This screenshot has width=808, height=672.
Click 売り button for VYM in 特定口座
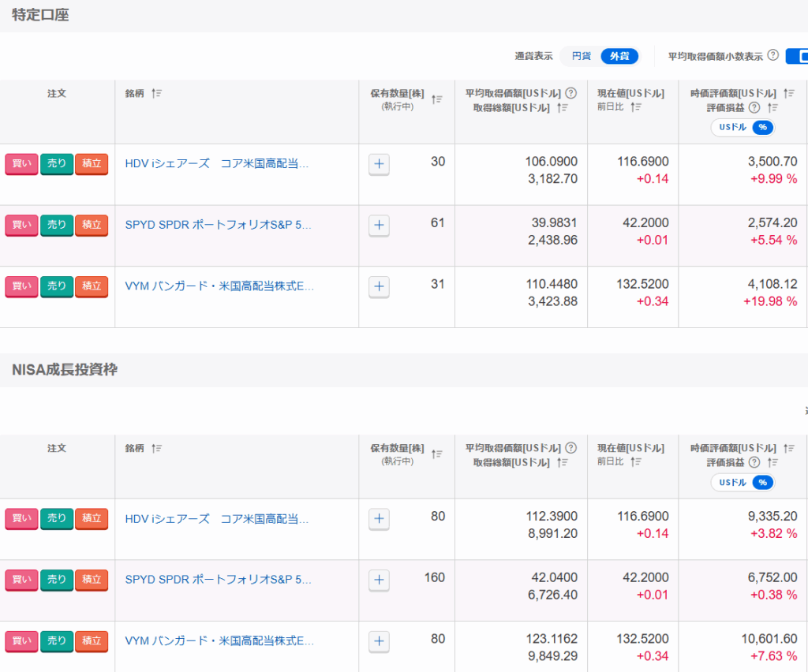pos(57,286)
